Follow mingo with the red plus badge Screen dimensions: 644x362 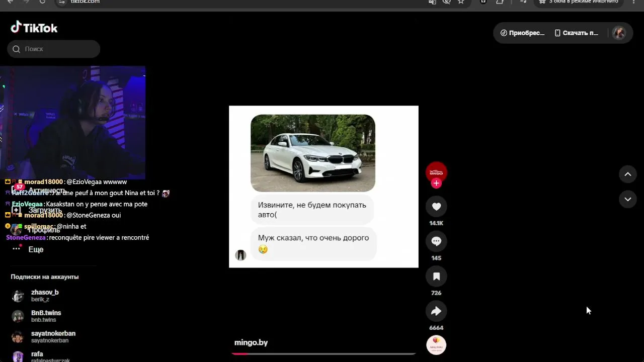point(436,184)
